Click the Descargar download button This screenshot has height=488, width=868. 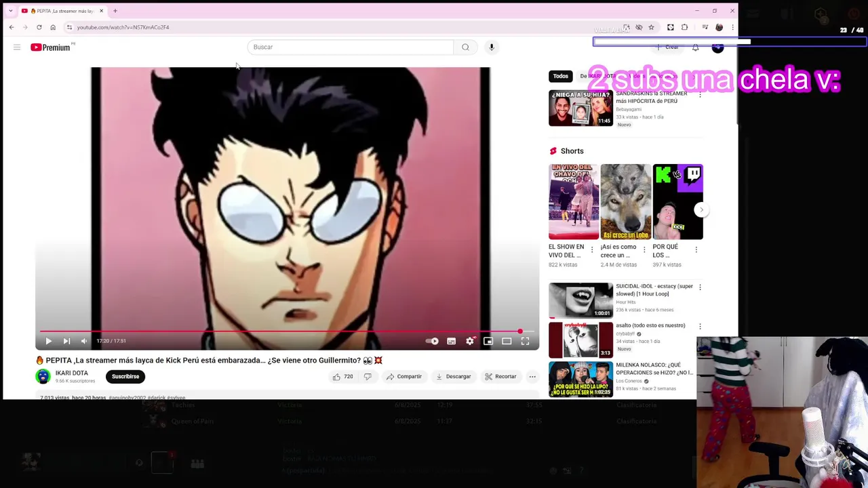453,376
